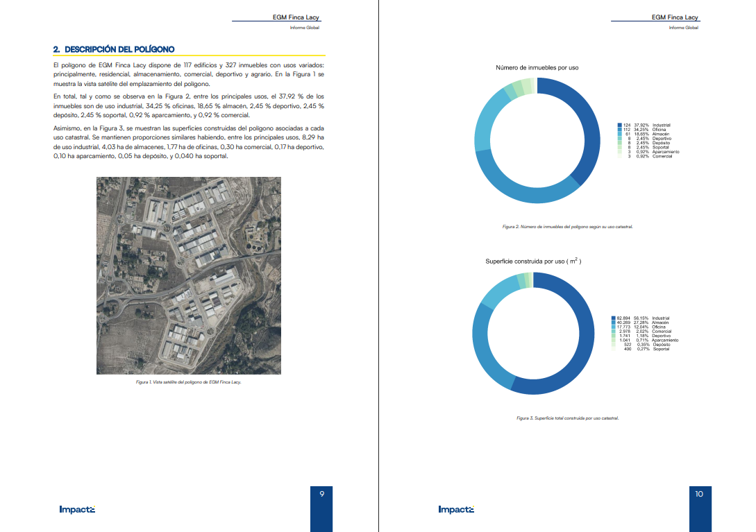Screen dimensions: 756x532
Task: Click the 'Superficie construida por uso' chart title
Action: pyautogui.click(x=532, y=261)
